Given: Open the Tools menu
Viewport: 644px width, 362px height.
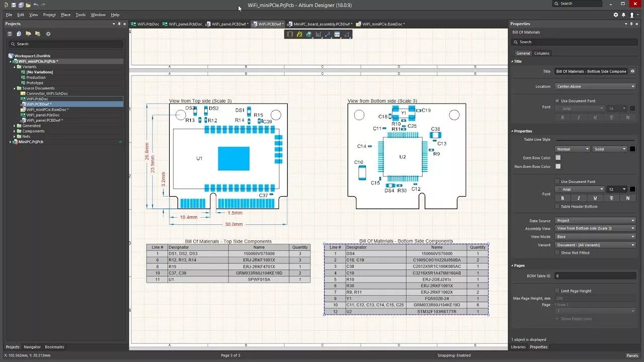Looking at the screenshot, I should 80,15.
